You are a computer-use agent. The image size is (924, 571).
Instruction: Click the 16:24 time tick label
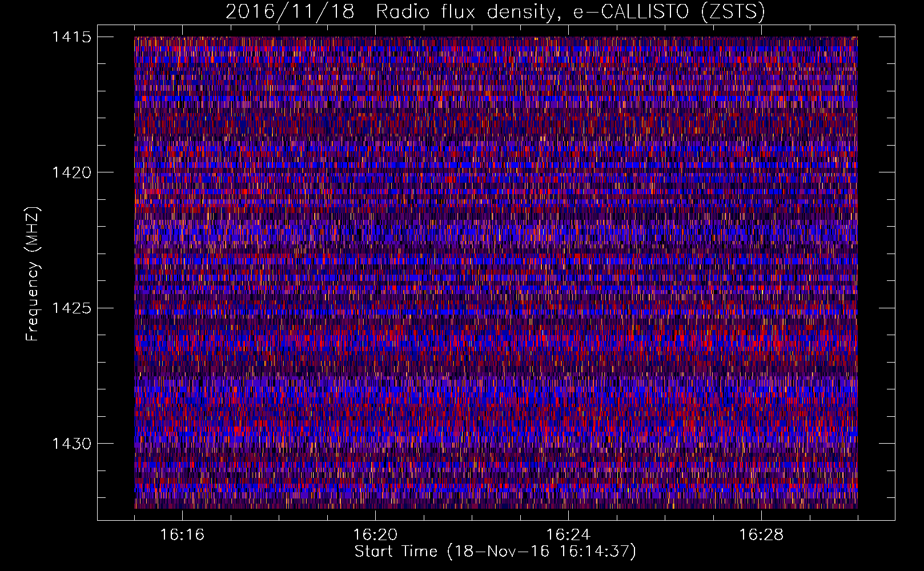click(568, 535)
